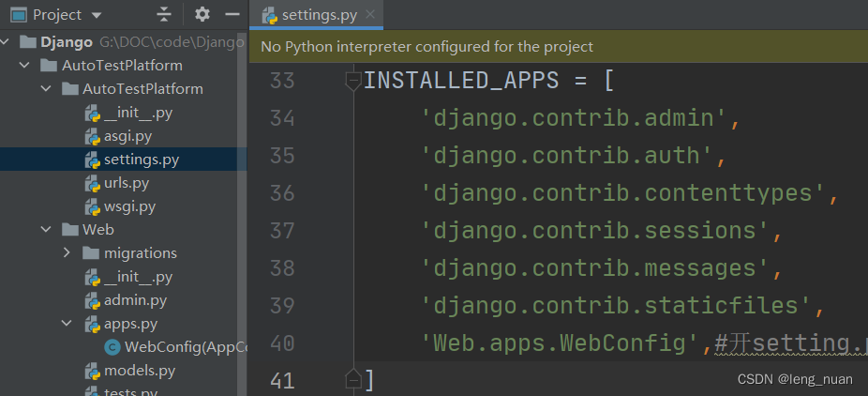The image size is (868, 396).
Task: Click the folder icon beside migrations
Action: [x=91, y=252]
